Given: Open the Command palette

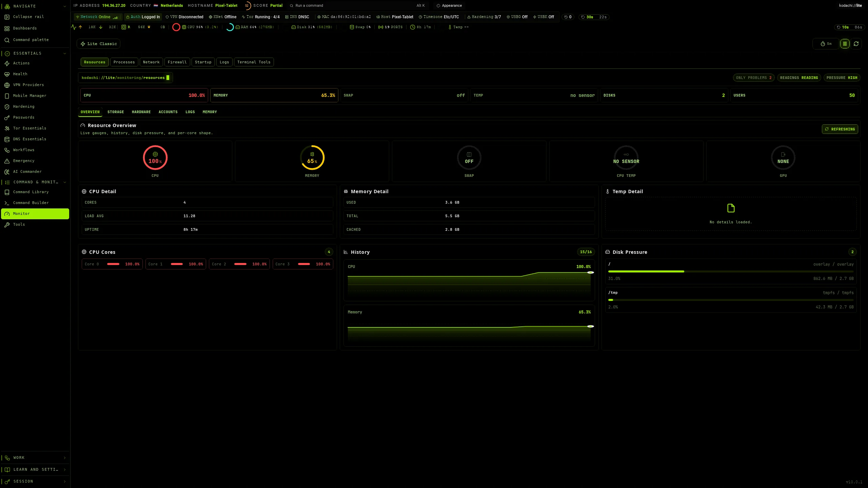Looking at the screenshot, I should [x=35, y=40].
